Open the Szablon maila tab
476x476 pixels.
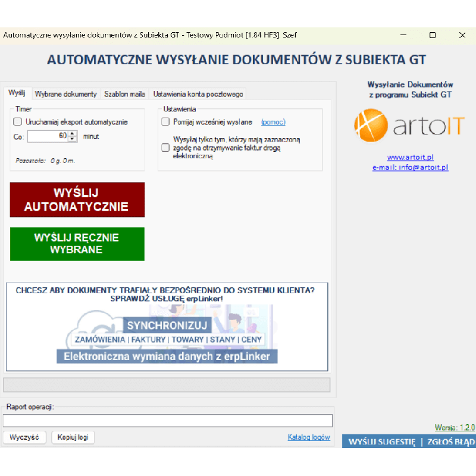coord(124,94)
